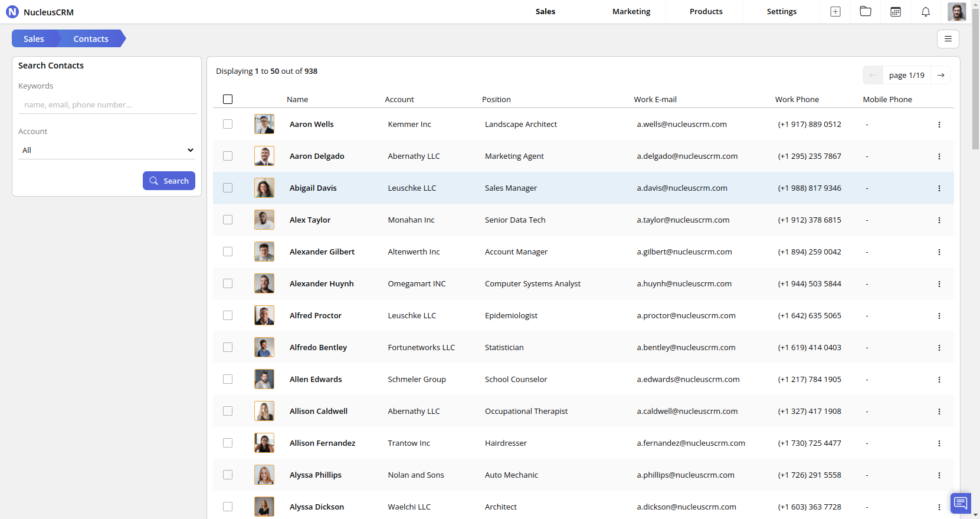The image size is (980, 519).
Task: Click Alyssa Dickson contact name
Action: [x=317, y=507]
